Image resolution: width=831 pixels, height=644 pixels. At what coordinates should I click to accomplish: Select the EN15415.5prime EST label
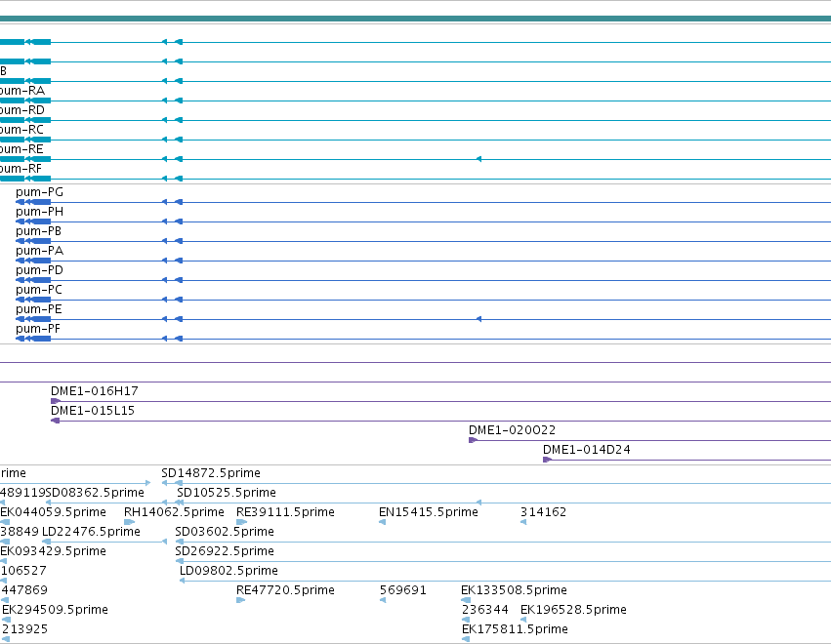click(x=429, y=512)
